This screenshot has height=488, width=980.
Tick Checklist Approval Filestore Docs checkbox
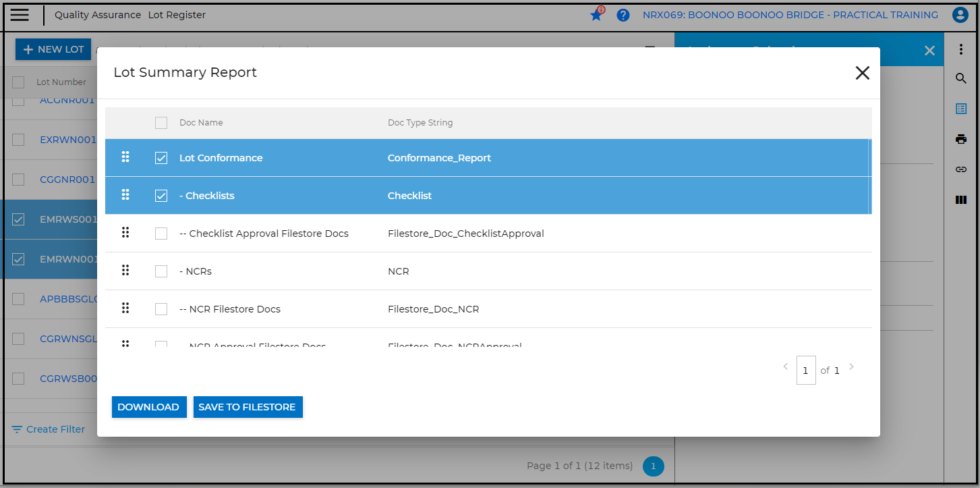click(x=161, y=234)
